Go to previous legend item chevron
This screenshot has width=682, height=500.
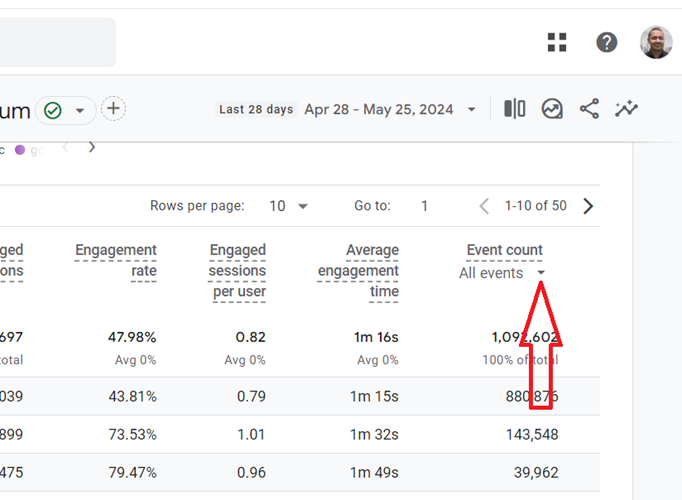point(66,147)
